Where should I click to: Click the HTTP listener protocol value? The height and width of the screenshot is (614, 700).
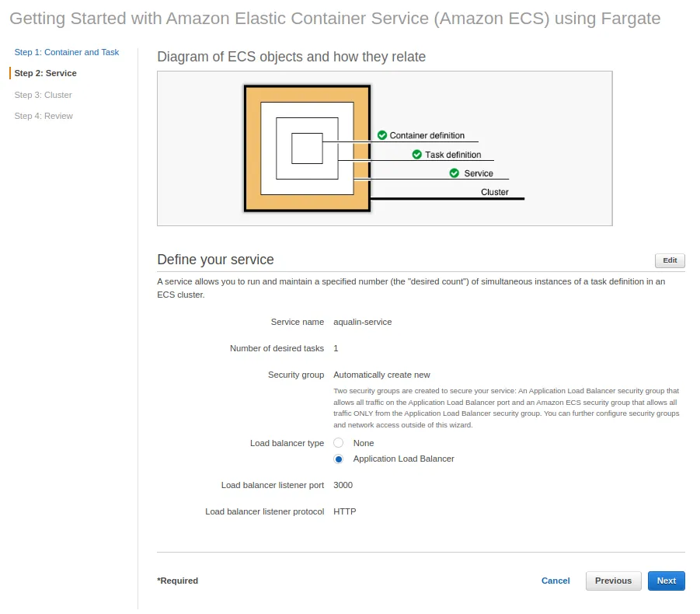click(344, 511)
